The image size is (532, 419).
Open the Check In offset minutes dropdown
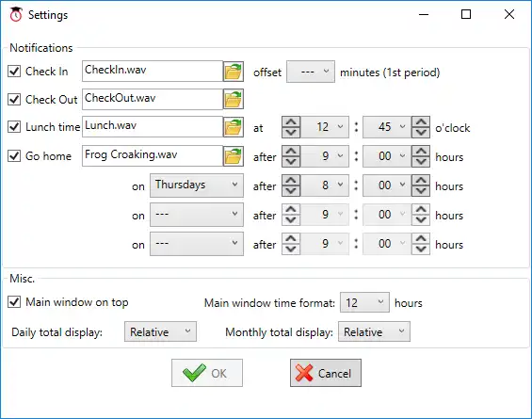[x=311, y=72]
